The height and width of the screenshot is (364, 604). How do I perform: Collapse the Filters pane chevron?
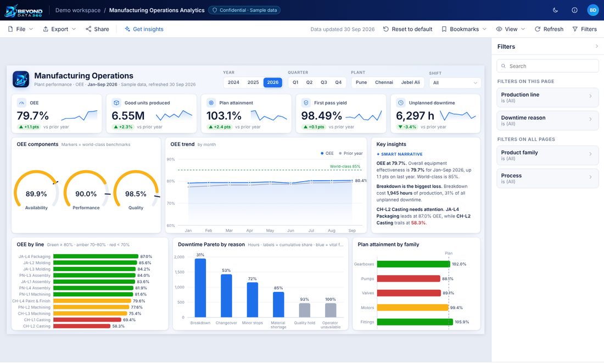(597, 46)
